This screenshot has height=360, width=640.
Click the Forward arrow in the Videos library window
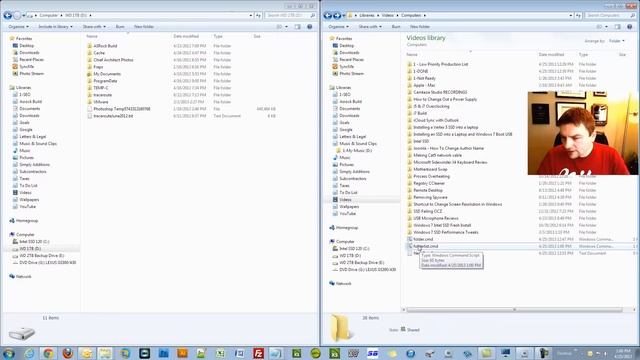point(337,16)
